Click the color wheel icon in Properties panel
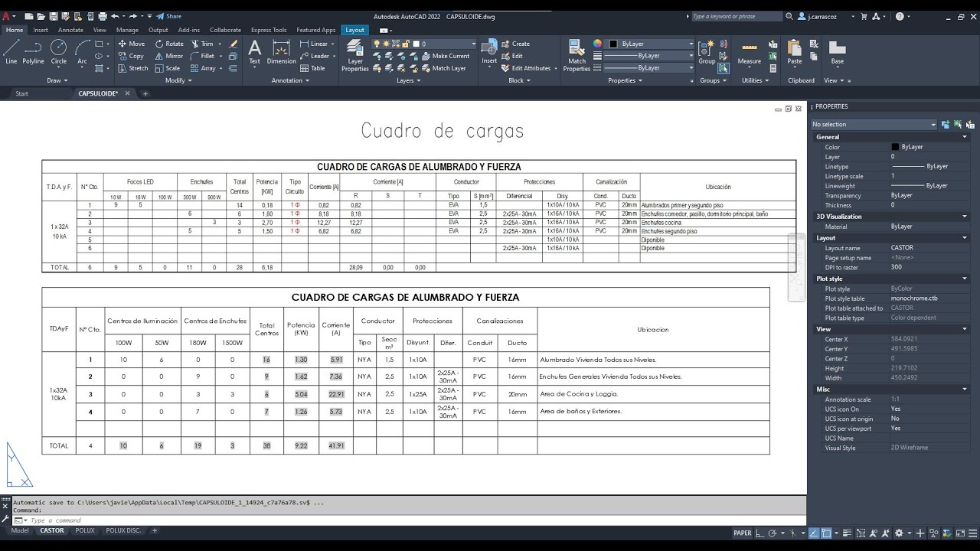The image size is (980, 551). (x=598, y=44)
